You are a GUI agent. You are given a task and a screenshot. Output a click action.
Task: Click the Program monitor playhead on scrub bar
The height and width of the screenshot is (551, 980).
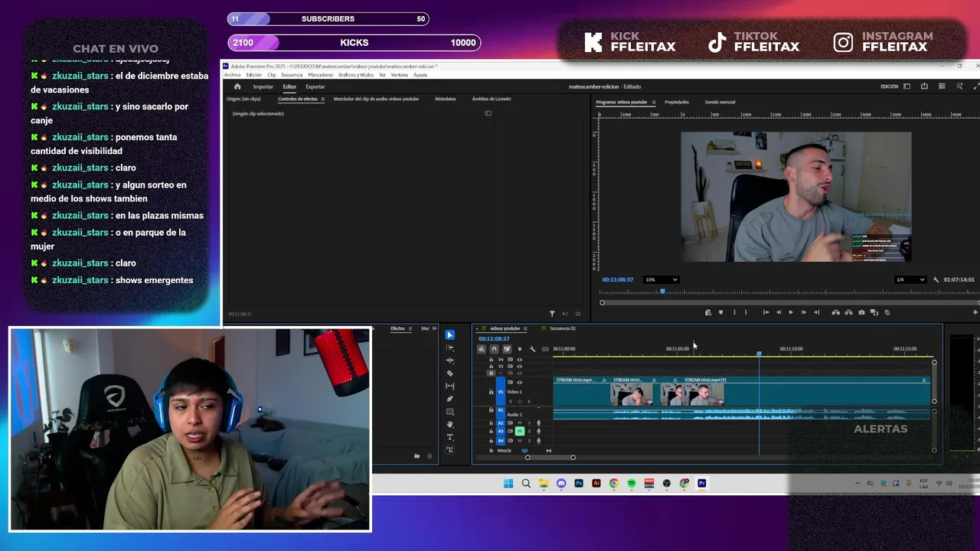click(662, 291)
